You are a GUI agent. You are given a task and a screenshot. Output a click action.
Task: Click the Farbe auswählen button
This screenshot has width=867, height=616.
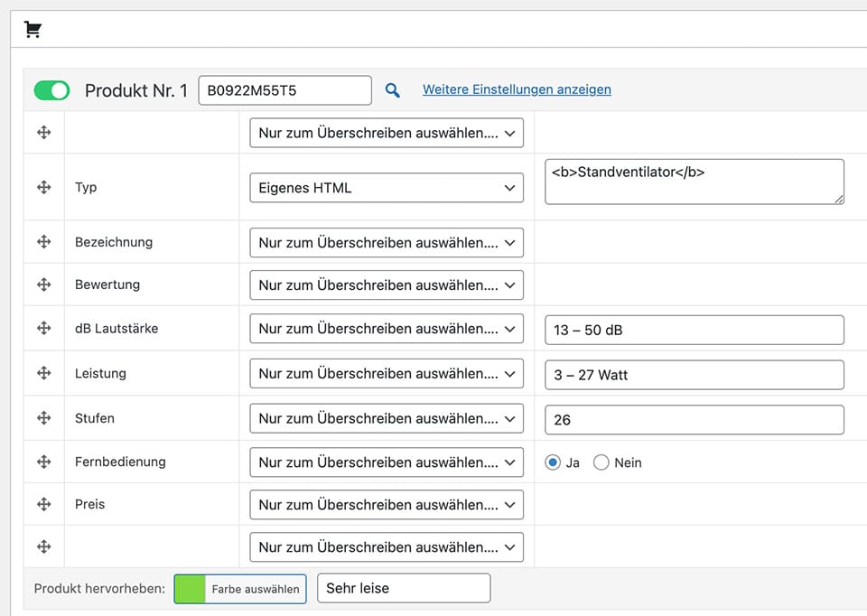point(255,589)
